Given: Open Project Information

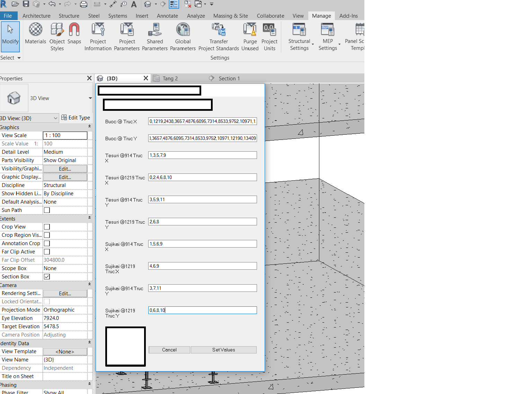Looking at the screenshot, I should coord(98,36).
